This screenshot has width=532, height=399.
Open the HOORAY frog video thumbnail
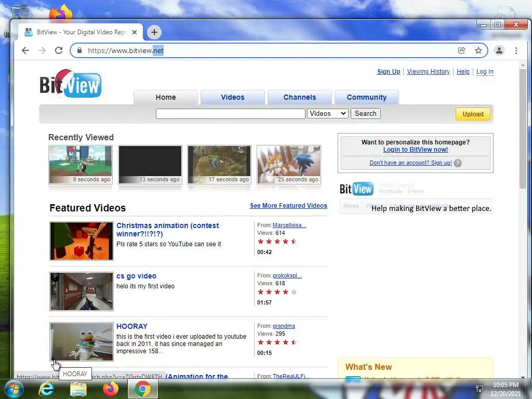[82, 342]
